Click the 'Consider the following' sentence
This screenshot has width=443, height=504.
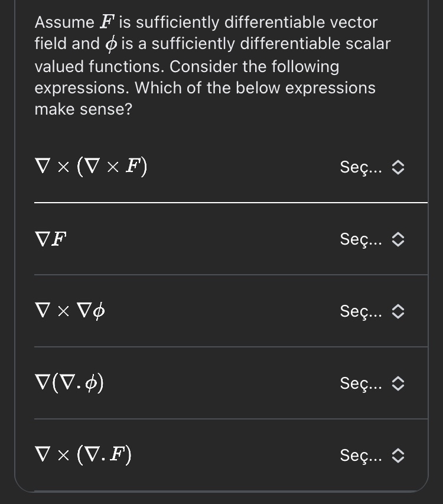pyautogui.click(x=254, y=66)
